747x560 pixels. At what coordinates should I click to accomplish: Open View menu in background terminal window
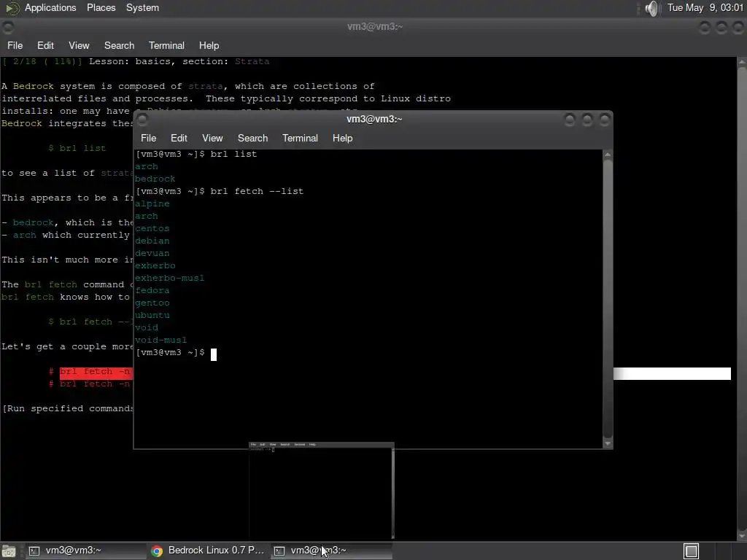pyautogui.click(x=79, y=45)
